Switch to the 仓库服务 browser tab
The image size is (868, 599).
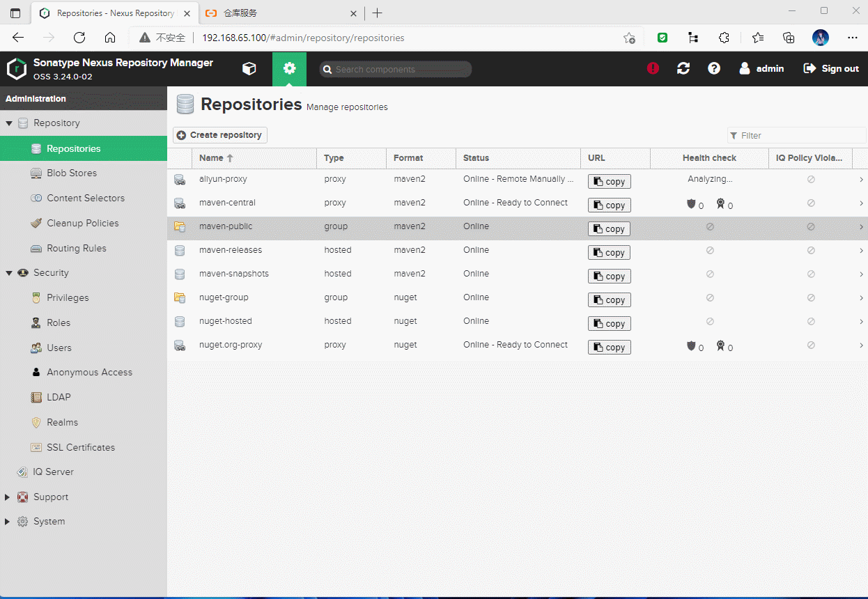click(281, 13)
